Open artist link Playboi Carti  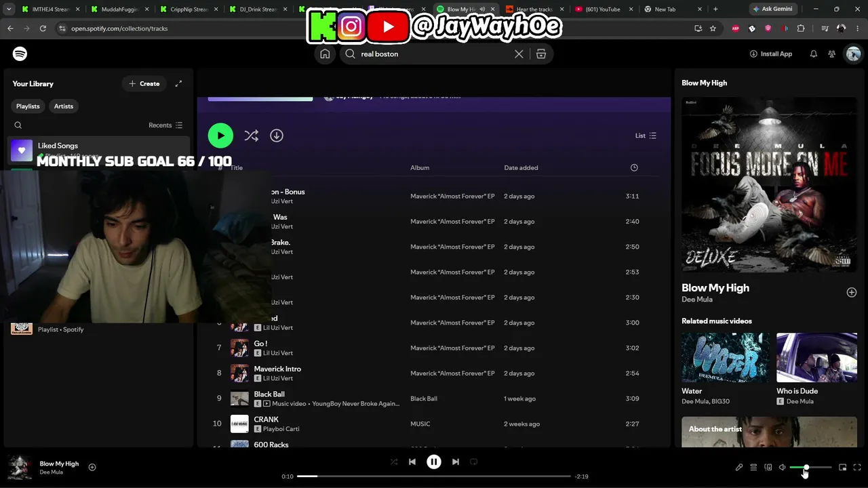point(281,429)
